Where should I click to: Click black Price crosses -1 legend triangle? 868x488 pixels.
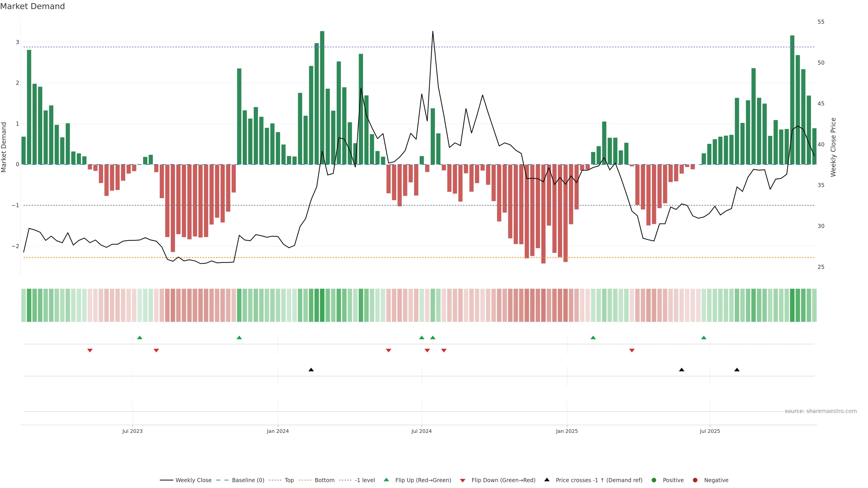(x=547, y=480)
